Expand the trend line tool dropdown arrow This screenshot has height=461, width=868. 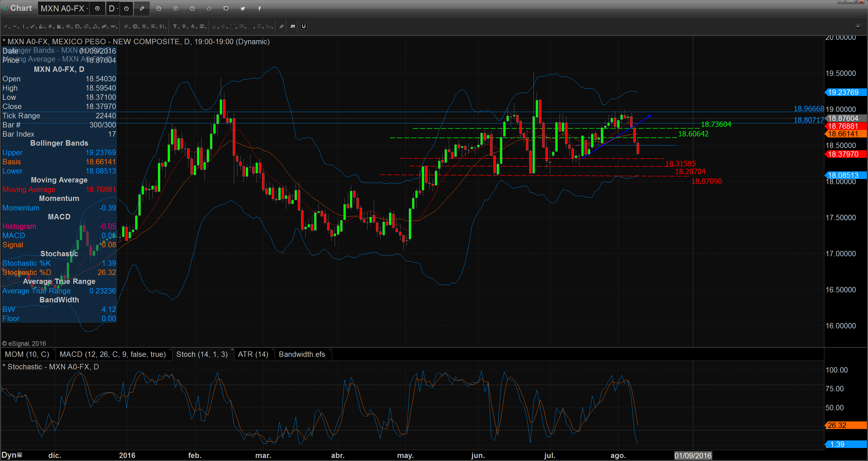pyautogui.click(x=9, y=28)
